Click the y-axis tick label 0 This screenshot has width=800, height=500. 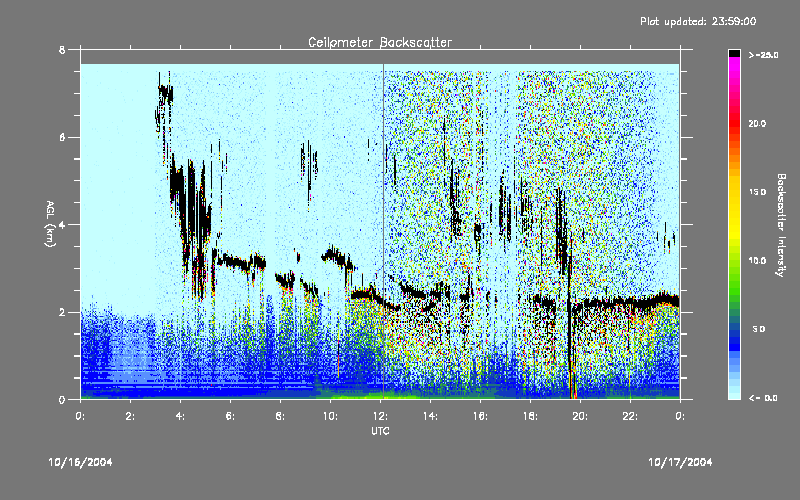point(62,399)
